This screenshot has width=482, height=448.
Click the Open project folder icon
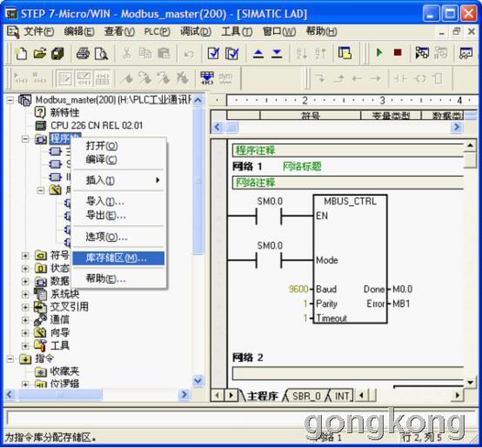click(x=40, y=53)
